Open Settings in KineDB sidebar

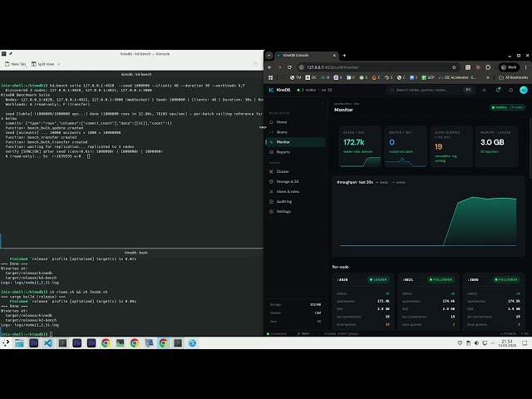tap(295, 211)
